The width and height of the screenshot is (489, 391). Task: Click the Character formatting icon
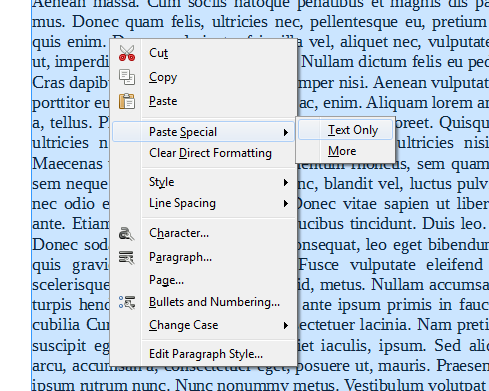tap(127, 234)
